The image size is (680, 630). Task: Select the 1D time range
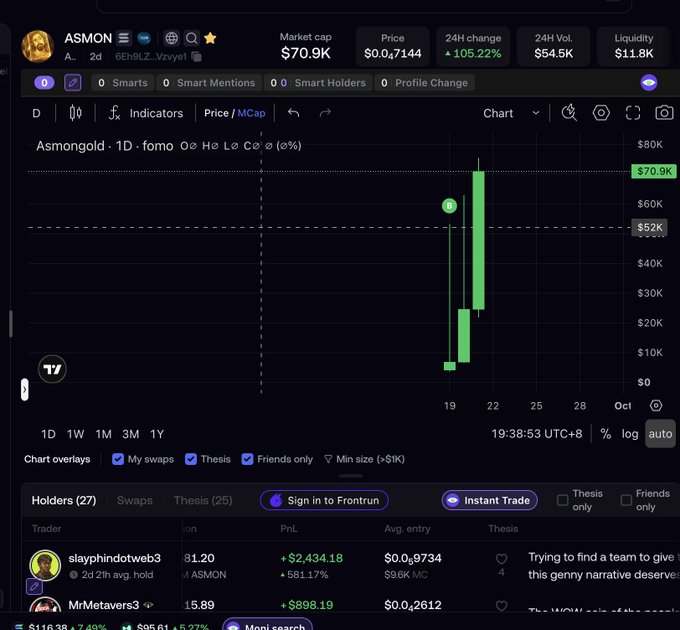48,434
